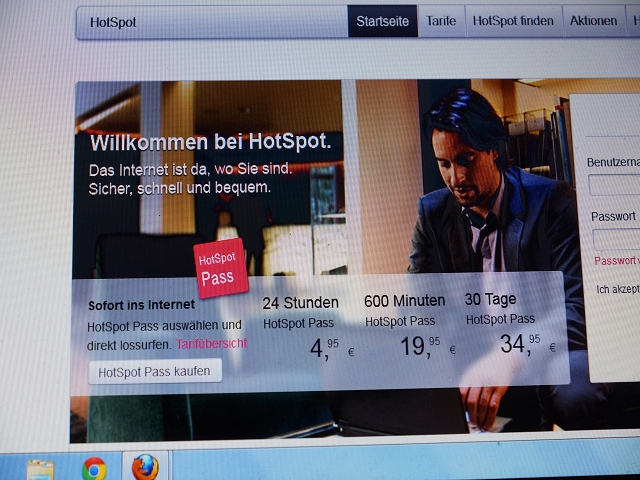Open the Tarife tab
This screenshot has height=480, width=640.
pyautogui.click(x=441, y=21)
